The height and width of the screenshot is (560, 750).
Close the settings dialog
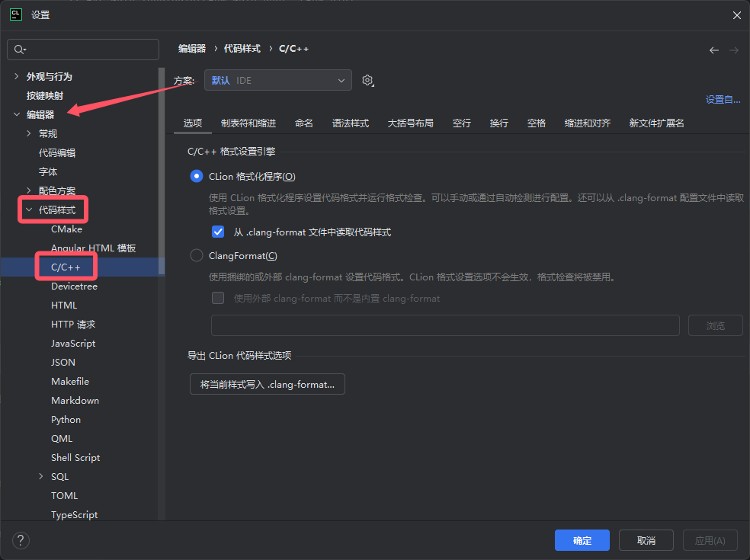pyautogui.click(x=736, y=15)
